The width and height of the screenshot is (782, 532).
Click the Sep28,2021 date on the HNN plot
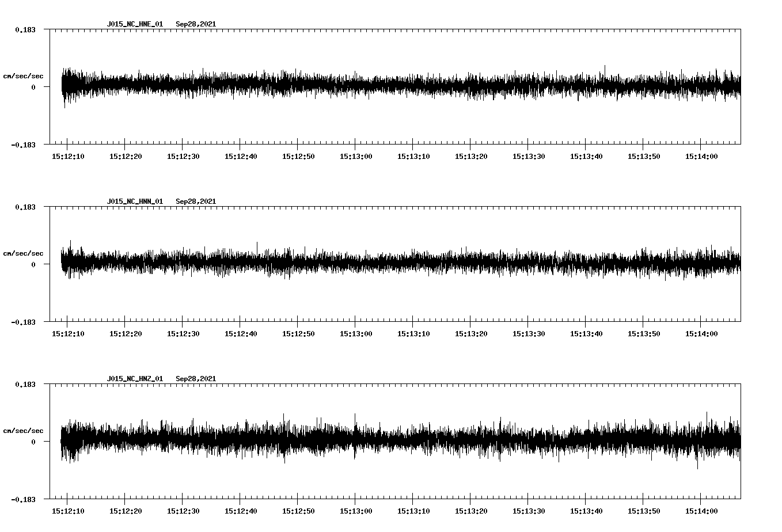click(196, 202)
